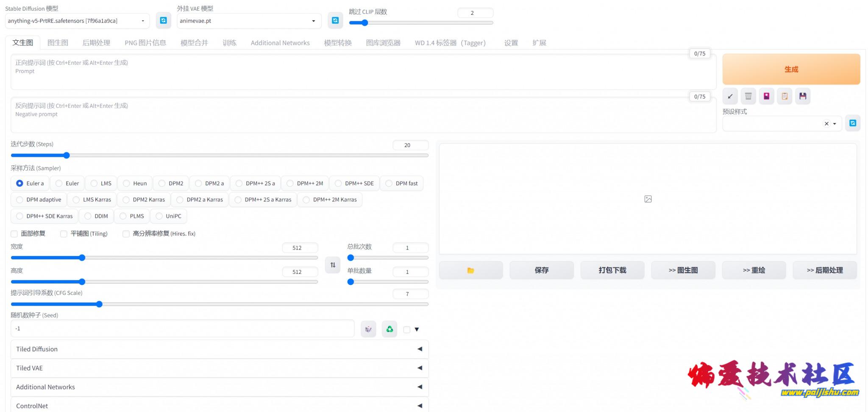Click the arrow icon to read last prompt
The image size is (868, 412).
[730, 96]
